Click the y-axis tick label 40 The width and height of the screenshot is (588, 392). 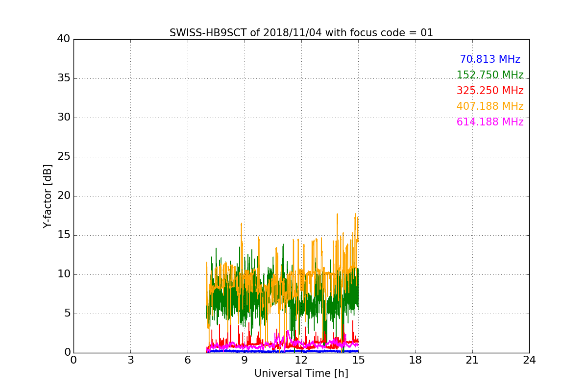(64, 39)
